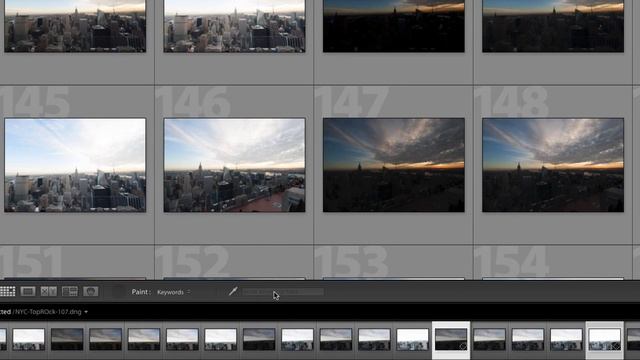Screen dimensions: 640x360
Task: Open the NYC-TopROck-107.dng source dropdown arrow
Action: click(x=86, y=312)
